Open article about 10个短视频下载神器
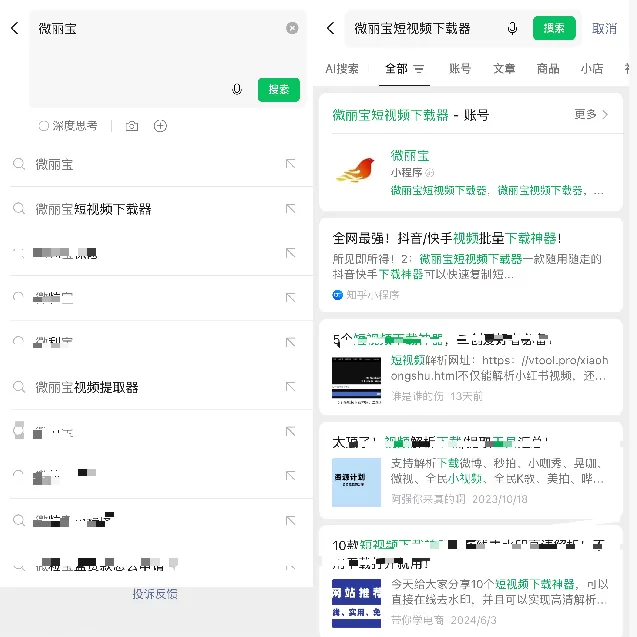This screenshot has height=637, width=637. (x=471, y=581)
